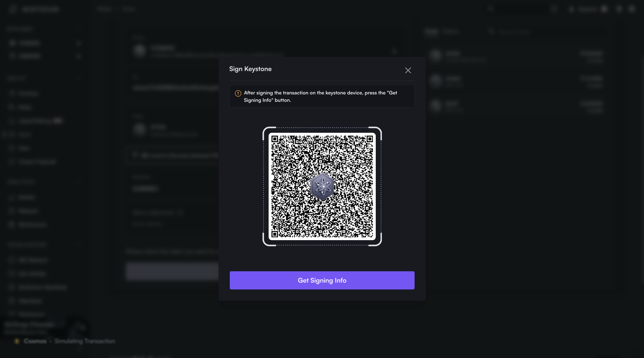Click the Cosmos label in status bar
Image resolution: width=644 pixels, height=358 pixels.
35,341
